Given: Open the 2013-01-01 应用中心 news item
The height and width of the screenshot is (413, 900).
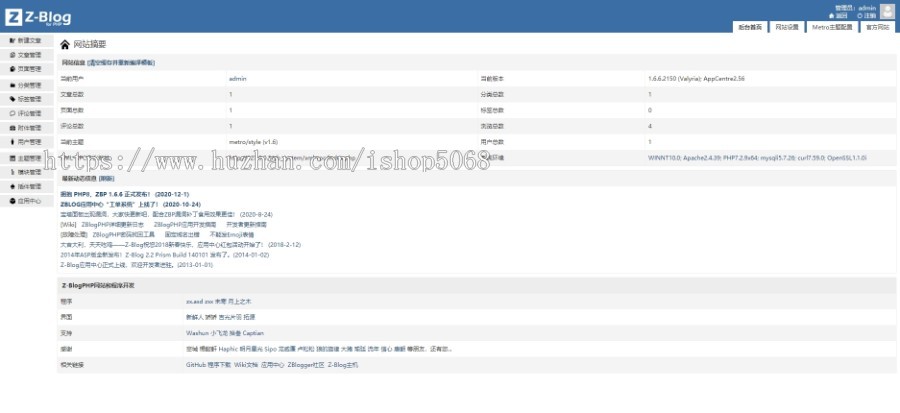Looking at the screenshot, I should click(137, 265).
